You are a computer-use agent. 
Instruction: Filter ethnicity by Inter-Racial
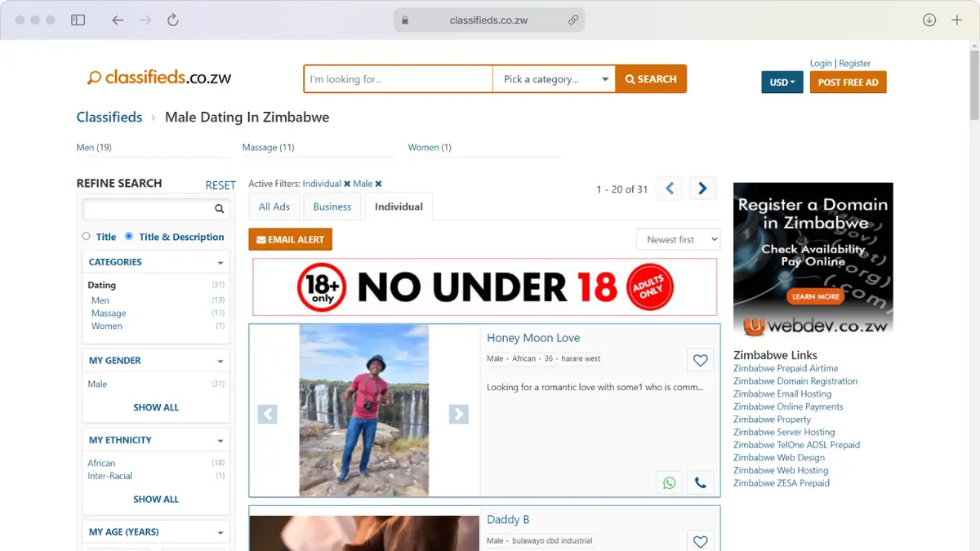pos(110,476)
